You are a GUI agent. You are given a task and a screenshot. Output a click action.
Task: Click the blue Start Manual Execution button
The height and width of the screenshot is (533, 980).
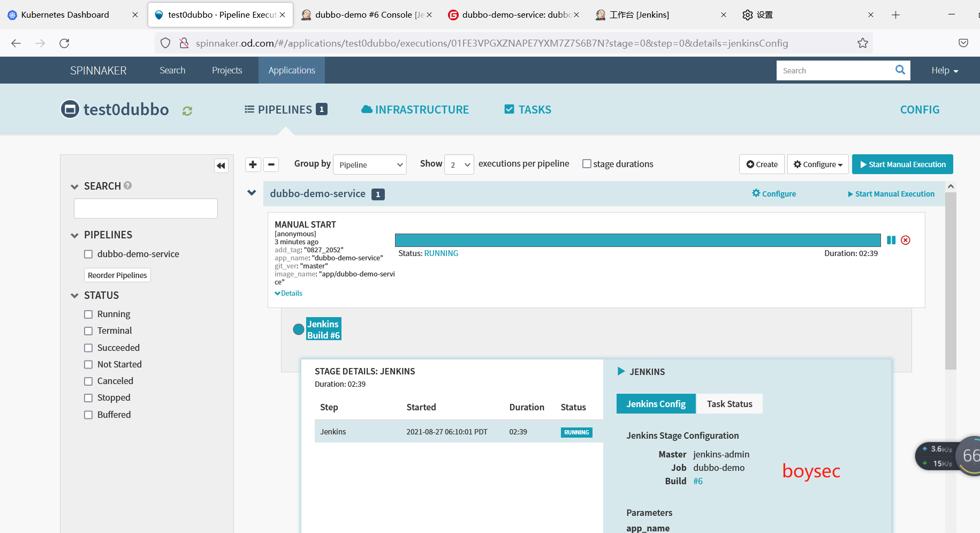pyautogui.click(x=902, y=164)
